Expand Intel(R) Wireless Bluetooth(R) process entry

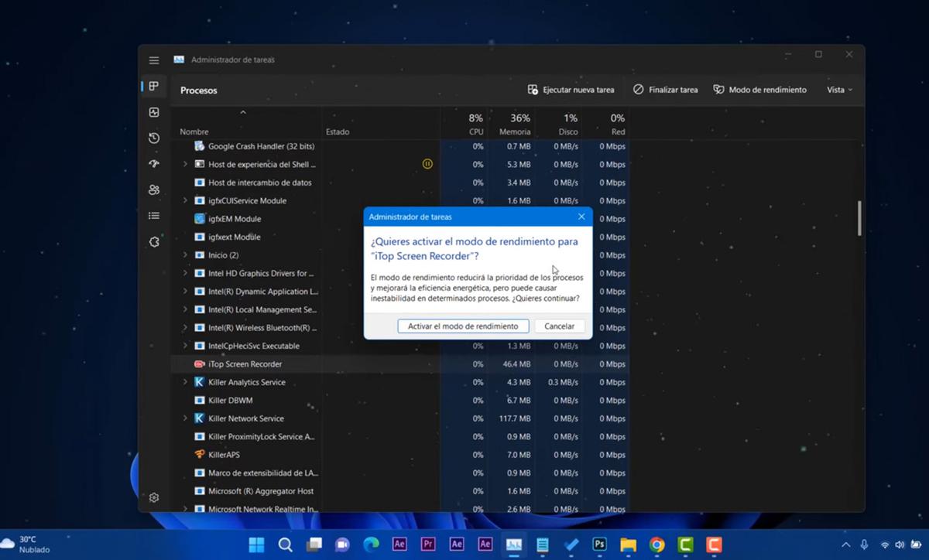point(184,327)
